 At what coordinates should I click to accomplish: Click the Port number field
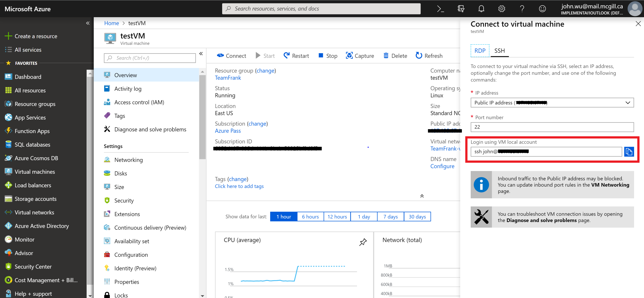click(552, 127)
